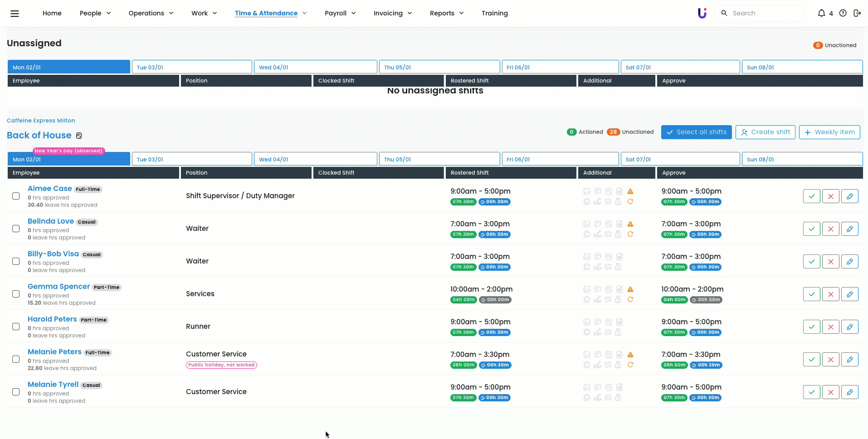The height and width of the screenshot is (439, 868).
Task: Open the help question mark icon
Action: [x=843, y=13]
